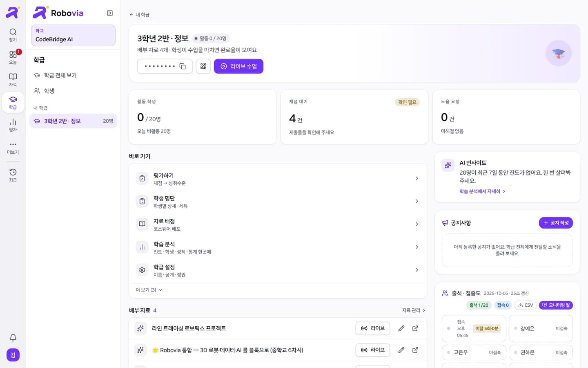This screenshot has height=368, width=588.
Task: Switch to the 학급 rail tab
Action: pyautogui.click(x=13, y=102)
